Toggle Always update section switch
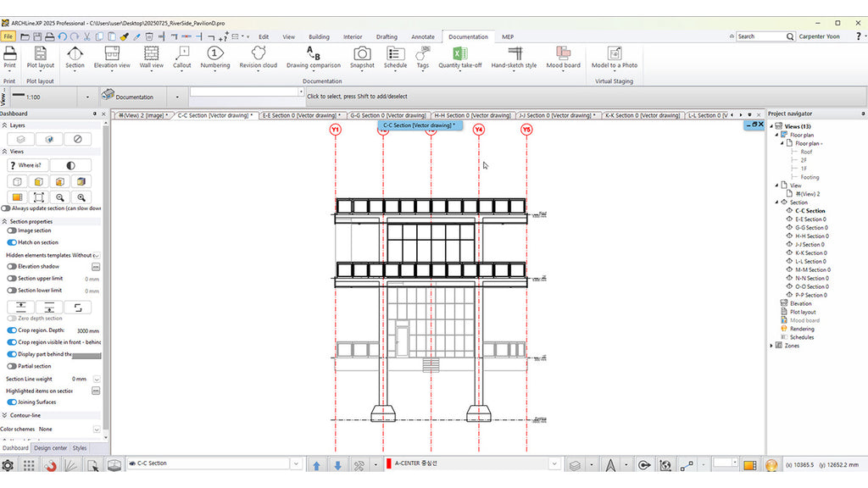Image resolution: width=868 pixels, height=488 pixels. coord(6,208)
